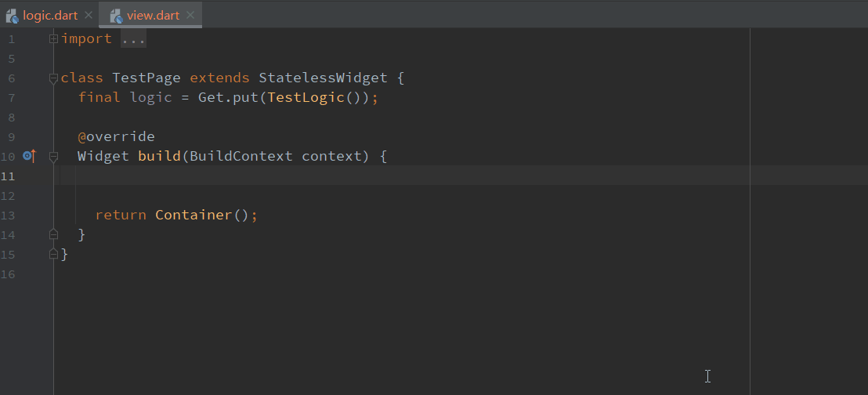Click the @override annotation
Screen dimensions: 868x395
[x=116, y=137]
